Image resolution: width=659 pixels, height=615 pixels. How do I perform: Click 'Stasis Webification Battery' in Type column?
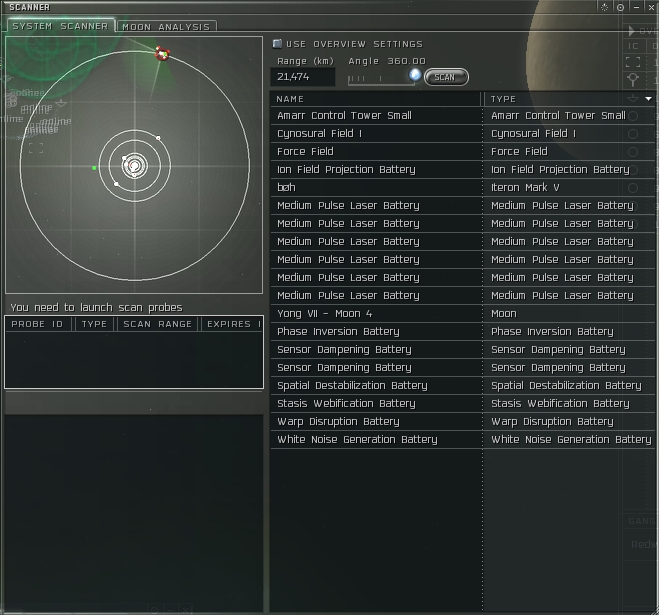(x=560, y=404)
